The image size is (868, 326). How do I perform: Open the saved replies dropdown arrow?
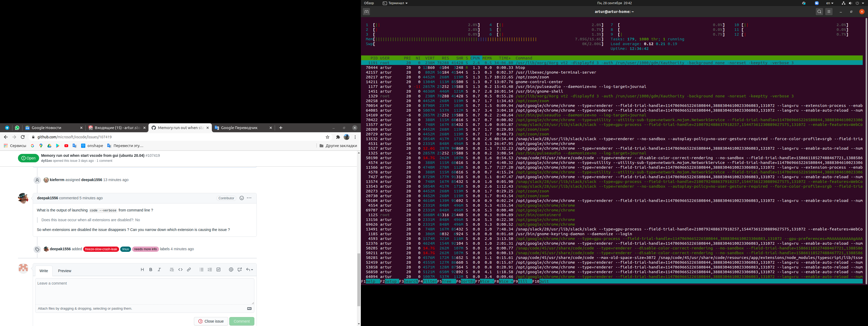[249, 270]
